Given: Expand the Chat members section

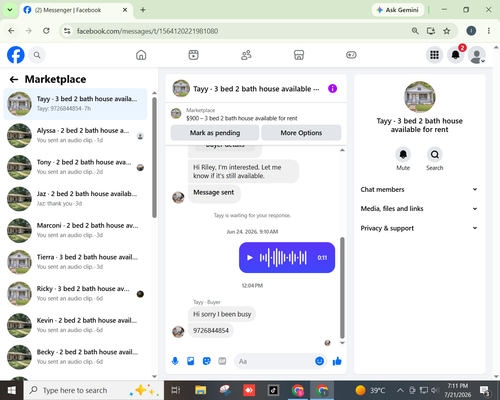Looking at the screenshot, I should [419, 189].
